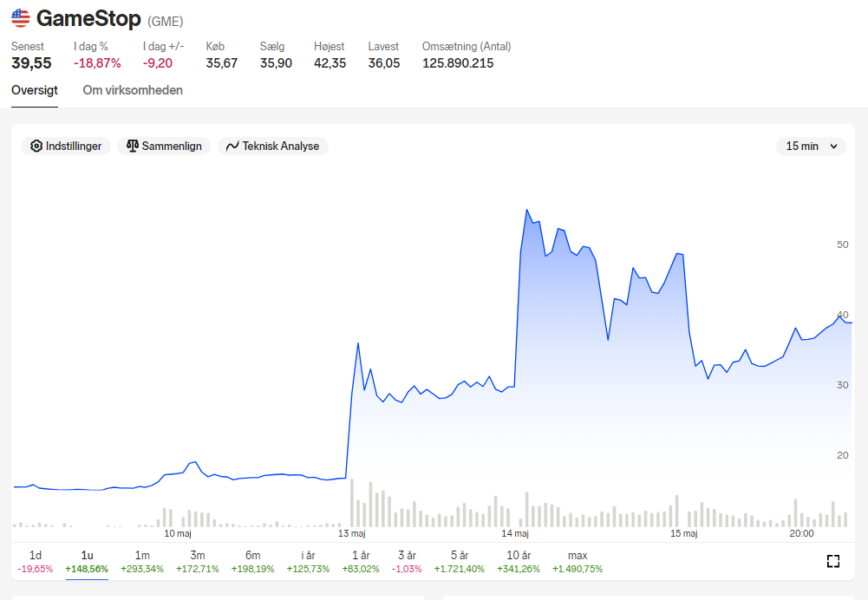Click the +148,56% weekly return value

[x=87, y=569]
